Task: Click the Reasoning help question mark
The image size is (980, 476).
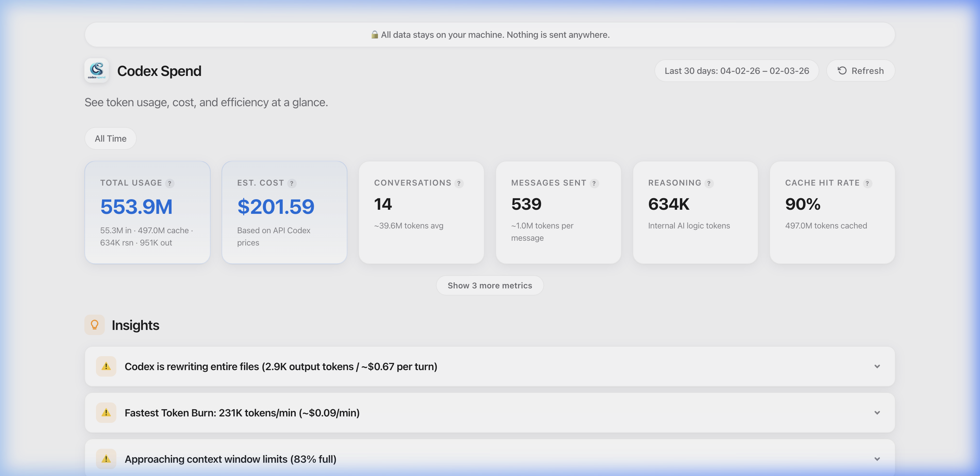Action: (709, 183)
